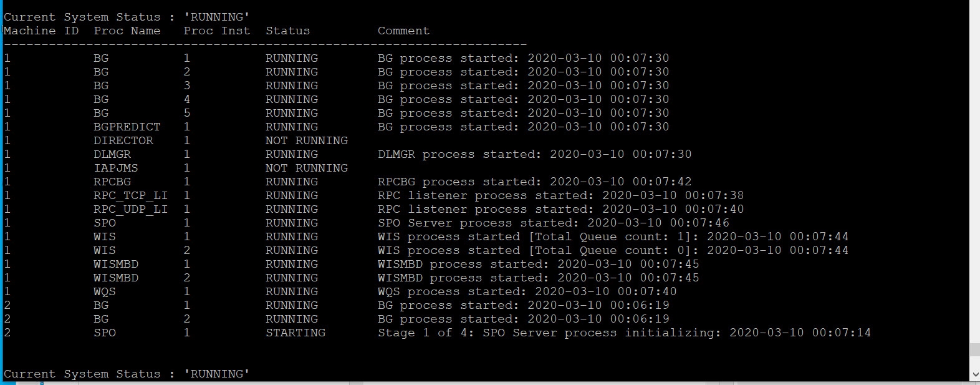Click NOT RUNNING status in the IAPJMS row

(x=306, y=168)
